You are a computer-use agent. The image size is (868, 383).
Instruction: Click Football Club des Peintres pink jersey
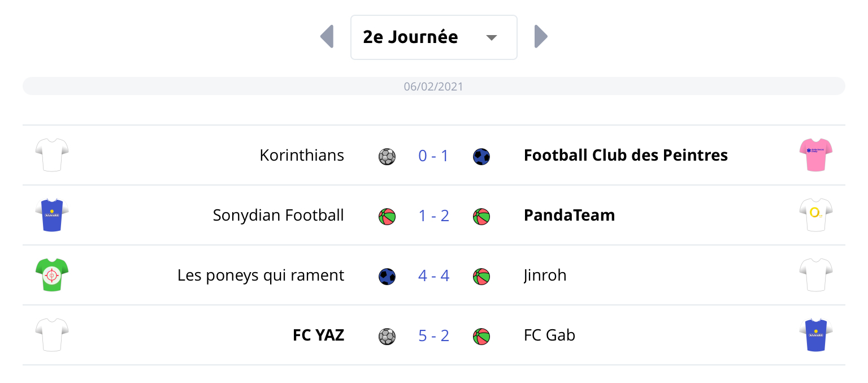(816, 155)
